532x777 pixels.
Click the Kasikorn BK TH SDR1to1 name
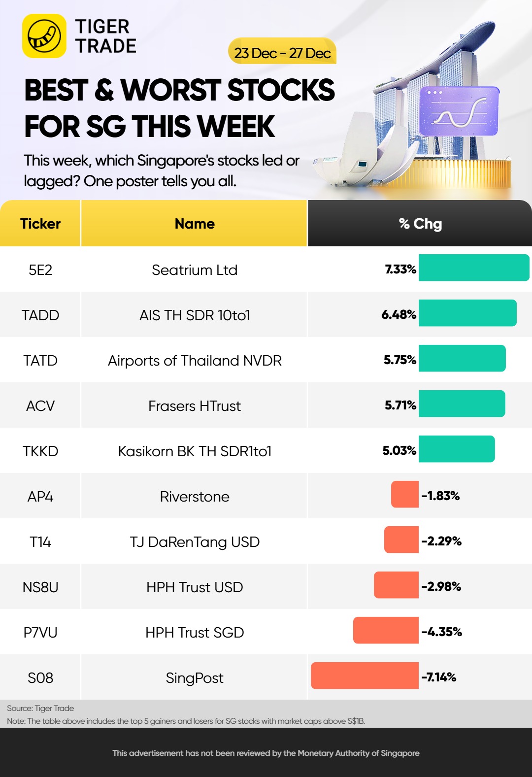coord(195,451)
